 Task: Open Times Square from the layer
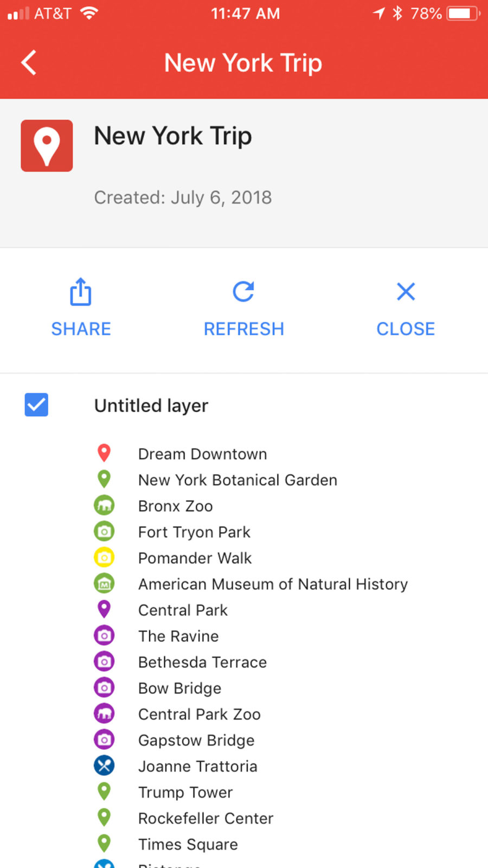pyautogui.click(x=188, y=845)
